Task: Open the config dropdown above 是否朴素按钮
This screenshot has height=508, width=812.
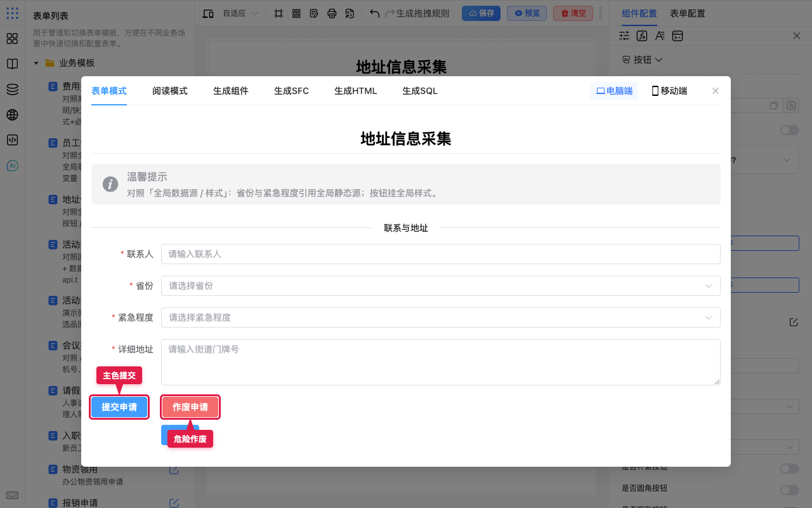Action: point(765,447)
